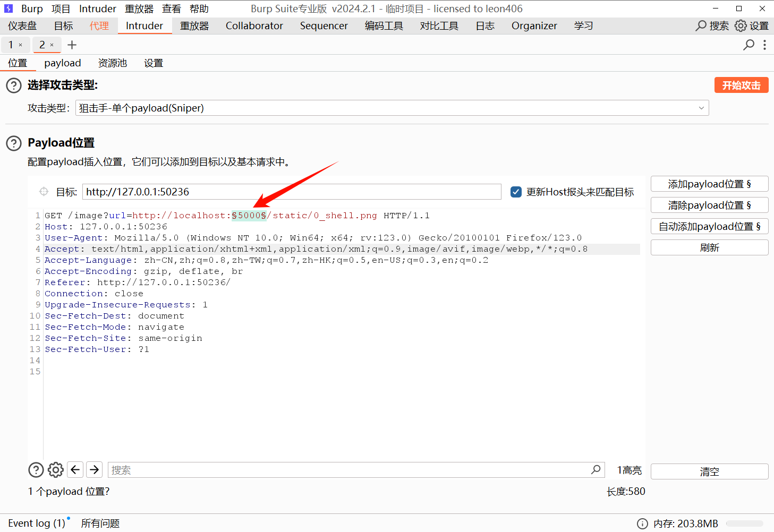Switch to 仪表盘 tab
The width and height of the screenshot is (774, 532).
22,25
